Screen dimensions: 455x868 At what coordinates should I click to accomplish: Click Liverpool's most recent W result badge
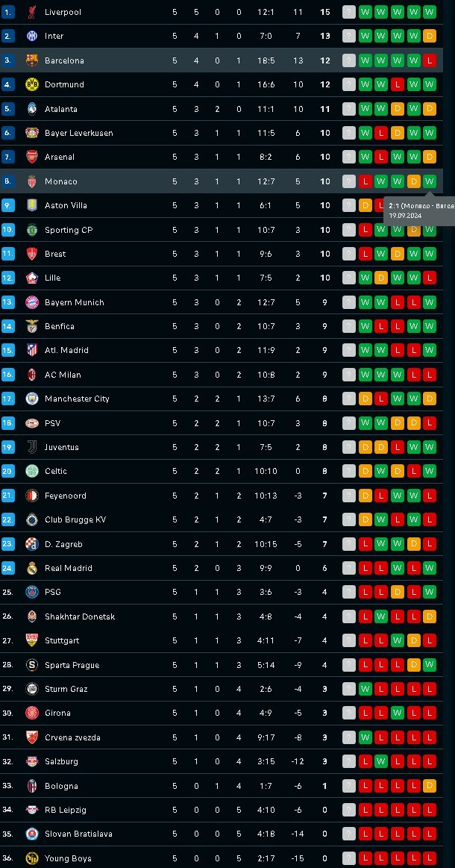click(x=430, y=12)
